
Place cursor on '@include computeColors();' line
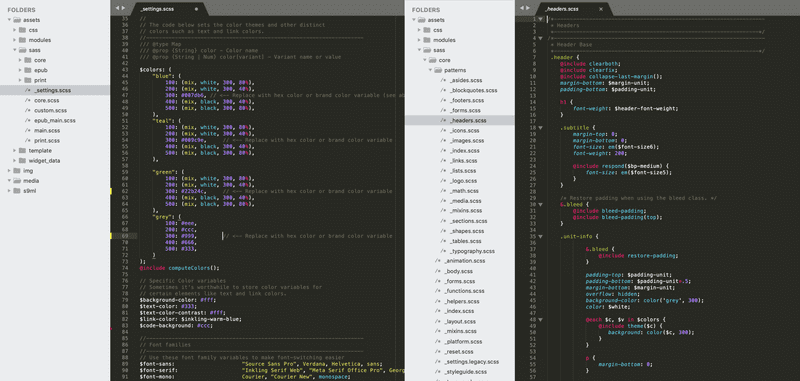pos(179,268)
